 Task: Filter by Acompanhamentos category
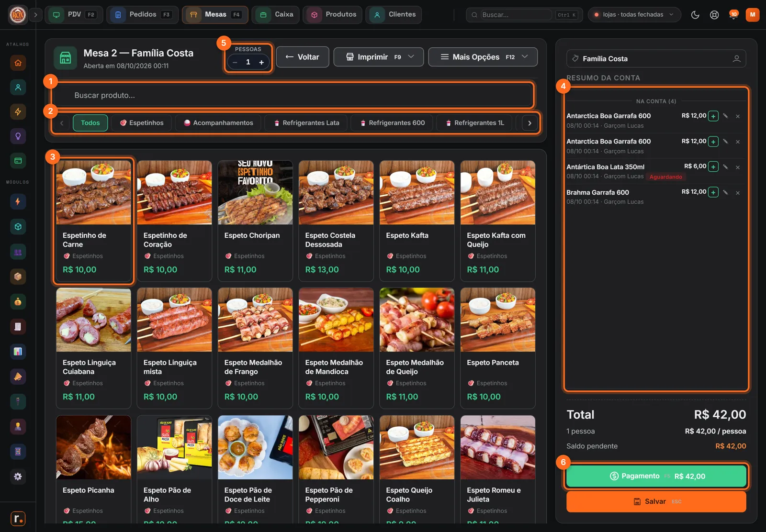[x=218, y=123]
